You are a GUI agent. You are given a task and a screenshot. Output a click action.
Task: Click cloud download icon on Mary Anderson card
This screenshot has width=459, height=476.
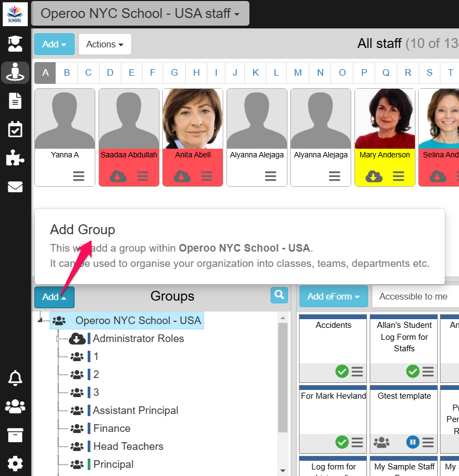[374, 176]
